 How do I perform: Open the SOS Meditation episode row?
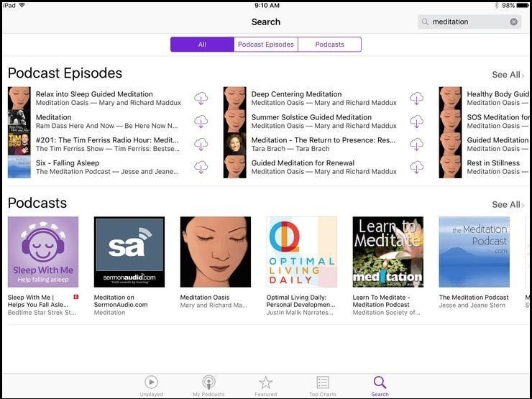[x=484, y=121]
